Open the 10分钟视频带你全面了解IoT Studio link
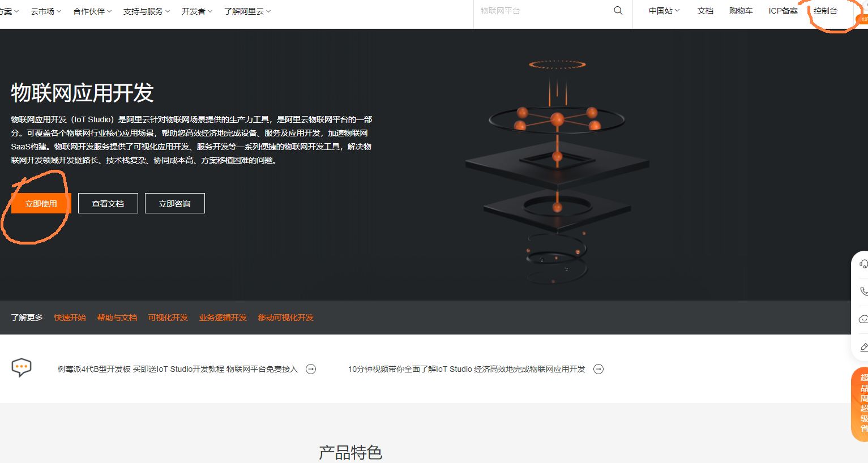The width and height of the screenshot is (868, 463). (x=467, y=369)
